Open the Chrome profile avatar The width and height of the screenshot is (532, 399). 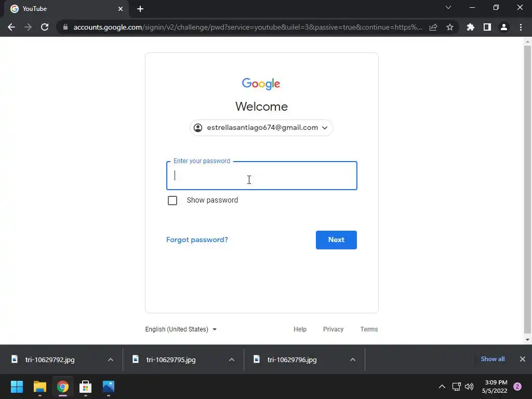(504, 27)
